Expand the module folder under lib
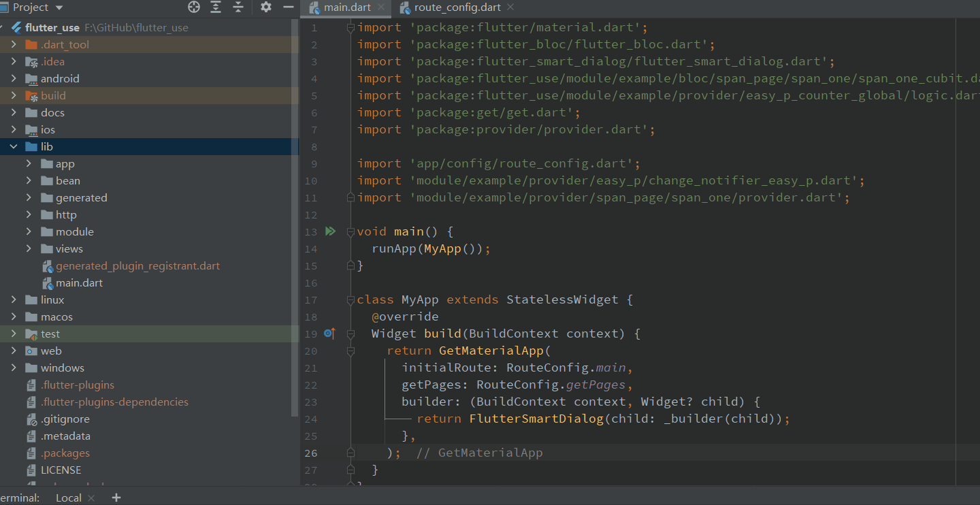The width and height of the screenshot is (980, 505). (x=29, y=231)
